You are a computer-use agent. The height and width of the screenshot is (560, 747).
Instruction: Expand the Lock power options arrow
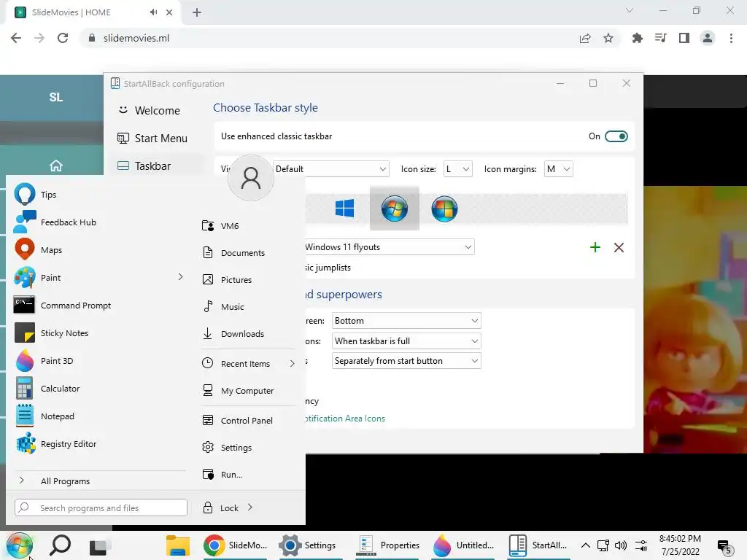tap(250, 507)
